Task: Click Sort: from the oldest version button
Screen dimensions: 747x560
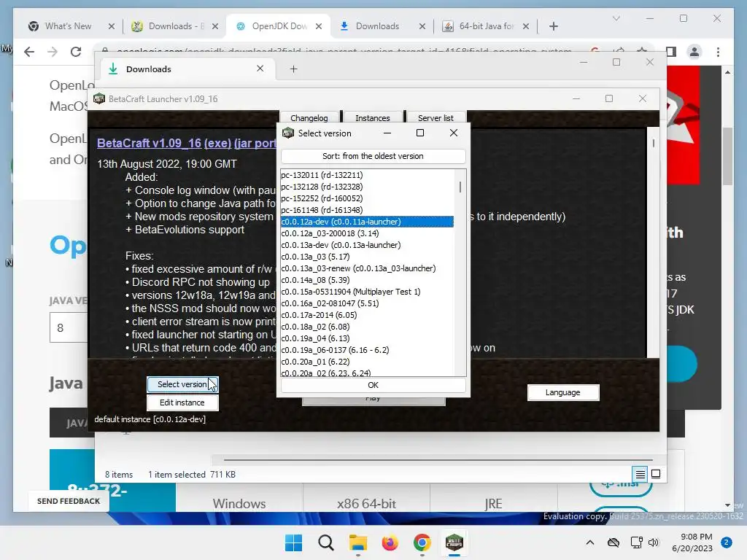Action: (373, 156)
